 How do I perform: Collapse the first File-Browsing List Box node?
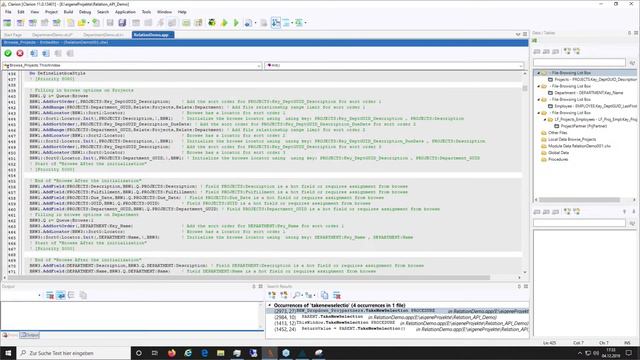pos(538,73)
